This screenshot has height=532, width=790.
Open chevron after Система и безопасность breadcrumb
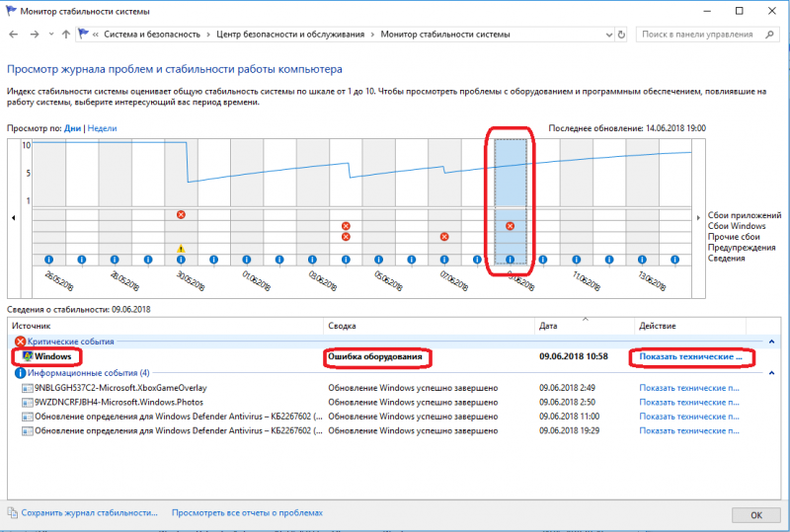(208, 35)
